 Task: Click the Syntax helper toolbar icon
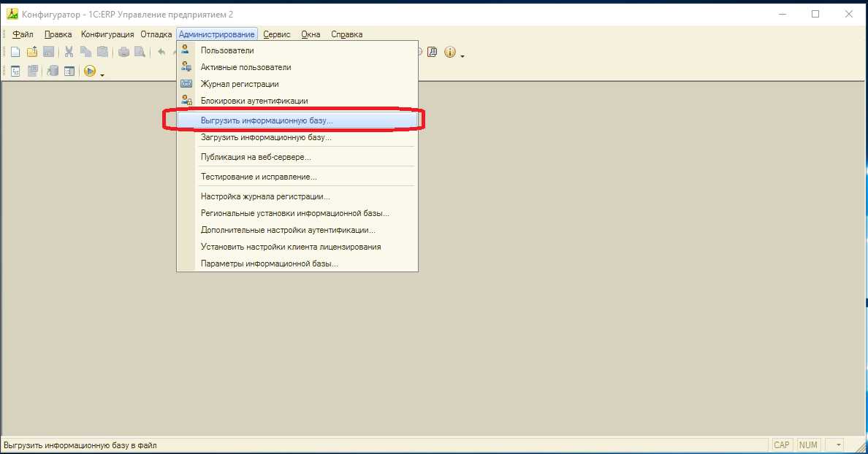tap(433, 52)
